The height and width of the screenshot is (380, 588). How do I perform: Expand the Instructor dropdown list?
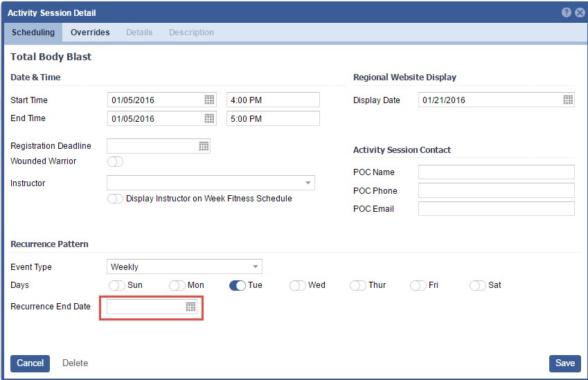pyautogui.click(x=308, y=183)
